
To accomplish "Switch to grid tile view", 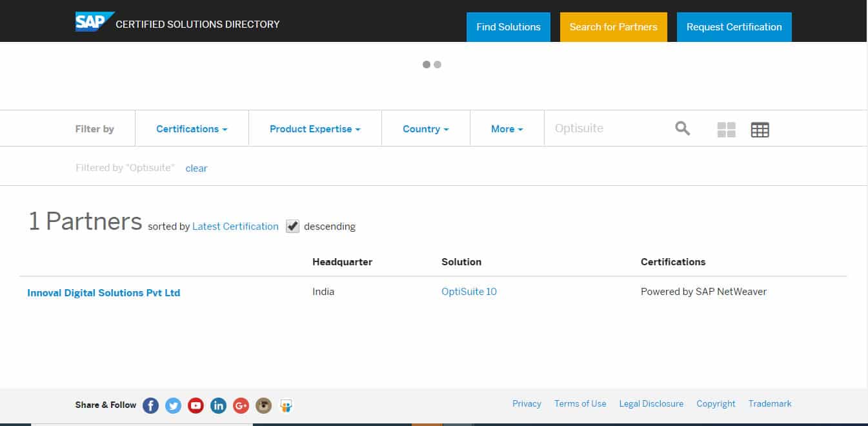I will tap(726, 130).
